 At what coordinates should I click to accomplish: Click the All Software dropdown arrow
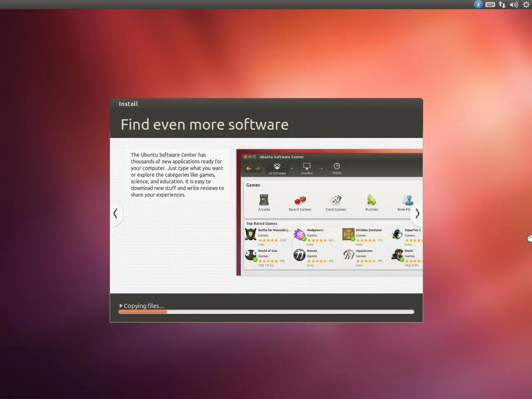click(x=291, y=169)
